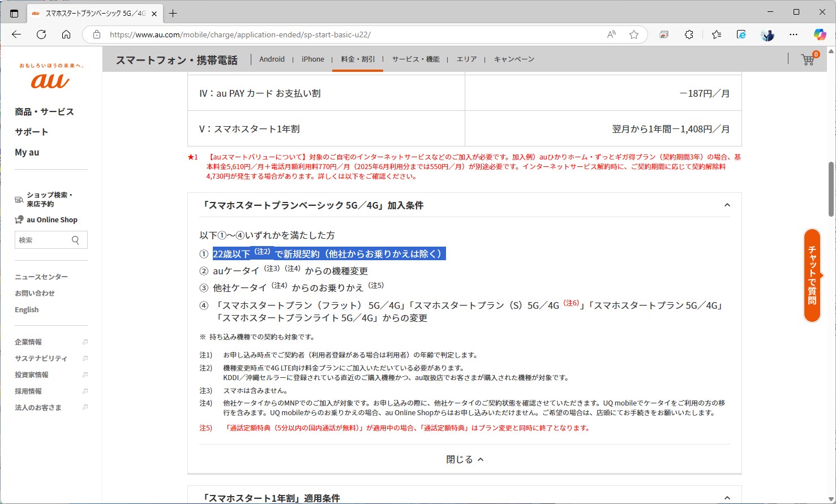Open the 料金・割引 navigation menu

(357, 59)
